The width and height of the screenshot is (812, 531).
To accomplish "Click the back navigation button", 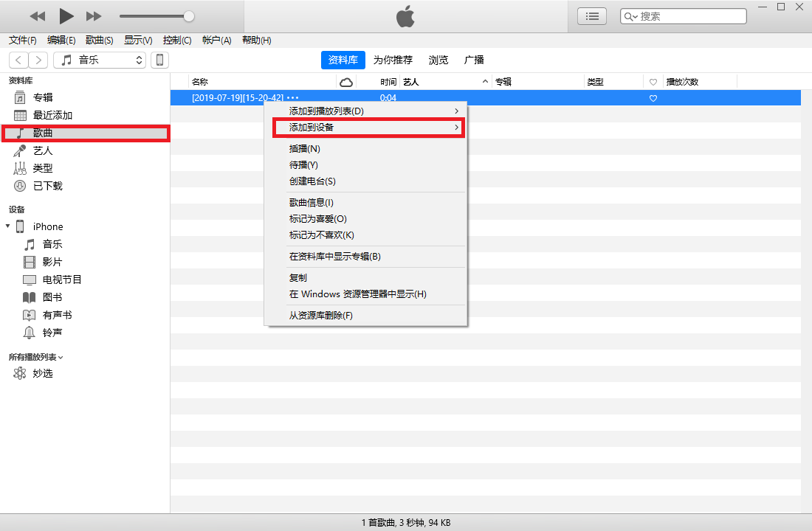I will 18,60.
